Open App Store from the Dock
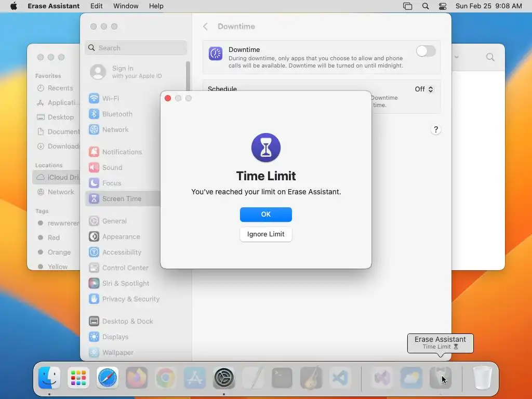This screenshot has width=532, height=399. click(x=195, y=378)
